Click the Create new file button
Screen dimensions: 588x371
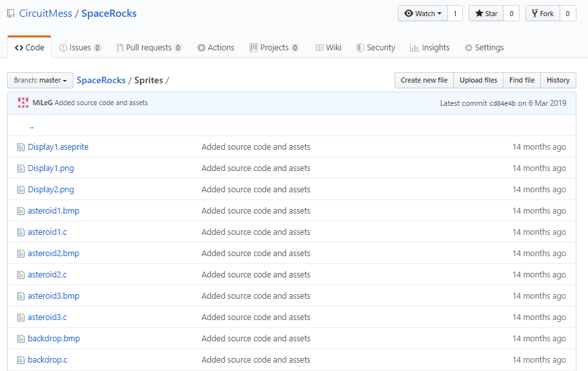click(x=424, y=80)
